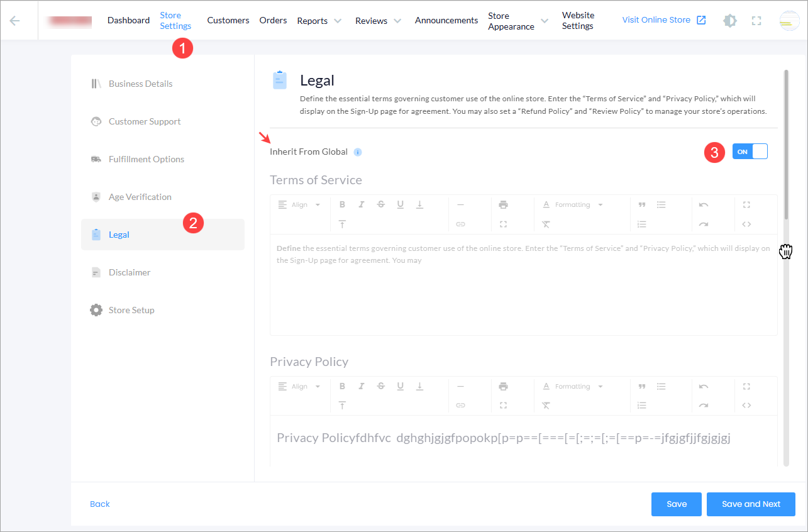Open Formatting dropdown in Terms of Service editor
The height and width of the screenshot is (532, 808).
coord(573,205)
